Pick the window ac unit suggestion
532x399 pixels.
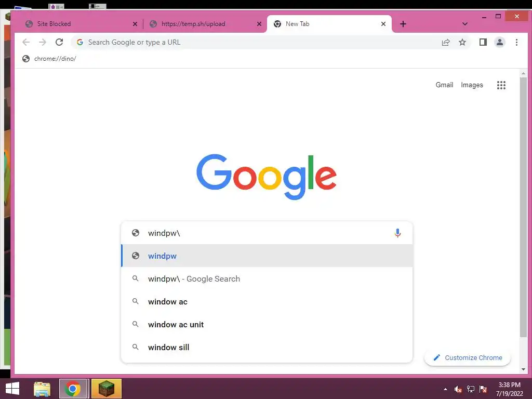click(267, 324)
